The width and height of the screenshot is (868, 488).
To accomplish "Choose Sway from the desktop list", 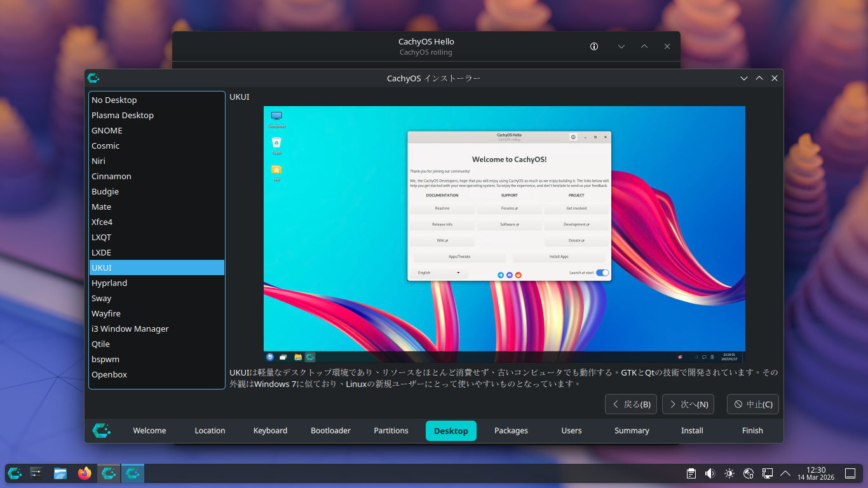I will (157, 298).
